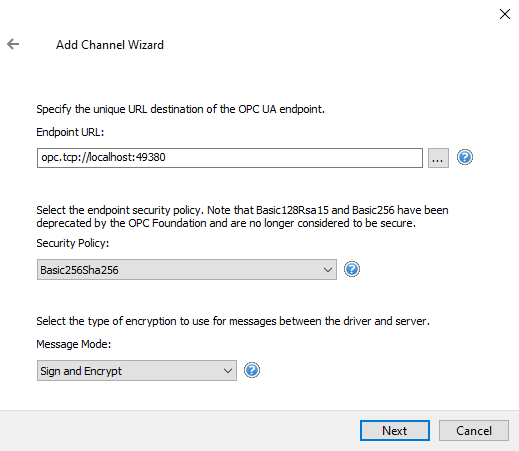Cancel the channel wizard
519x451 pixels.
click(474, 431)
